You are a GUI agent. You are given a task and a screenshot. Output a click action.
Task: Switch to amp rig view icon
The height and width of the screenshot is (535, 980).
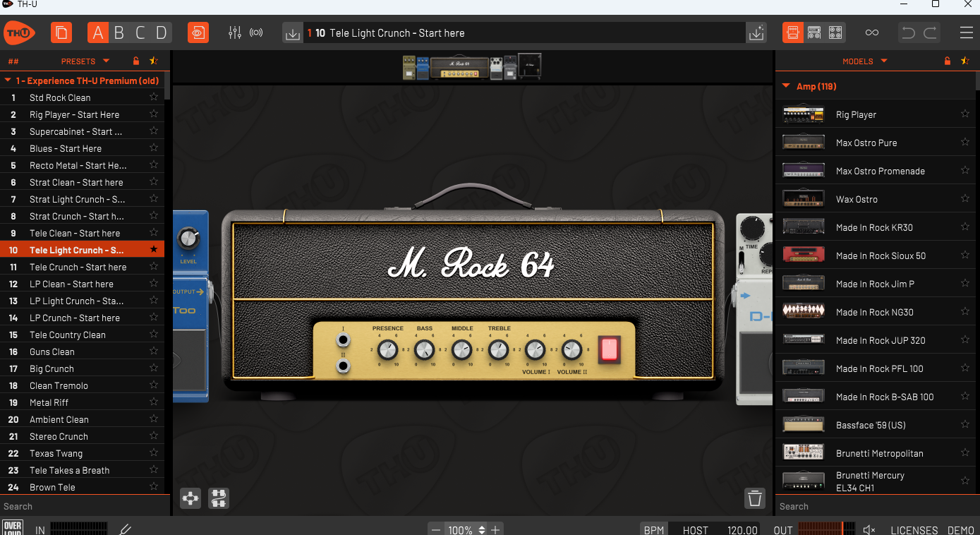(x=793, y=32)
